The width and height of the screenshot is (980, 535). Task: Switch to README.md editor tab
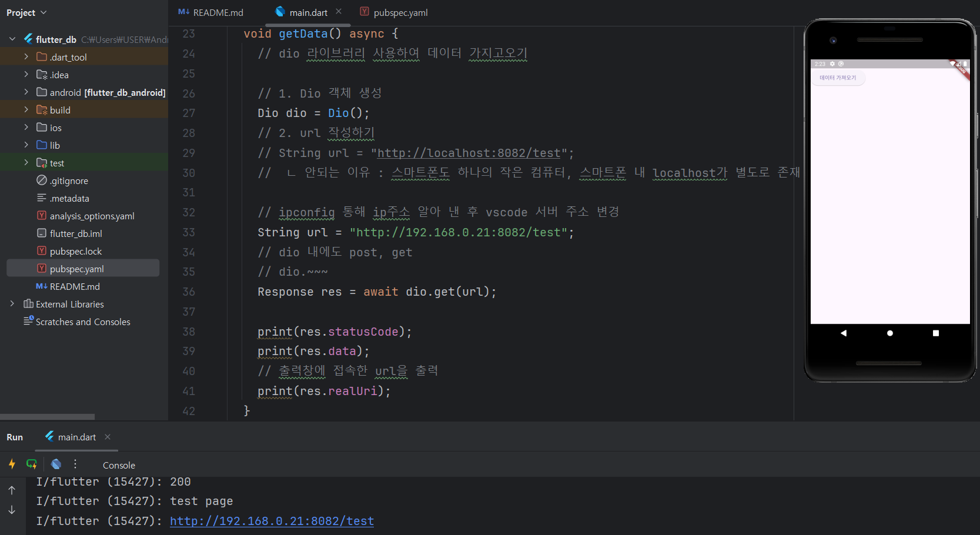point(211,12)
